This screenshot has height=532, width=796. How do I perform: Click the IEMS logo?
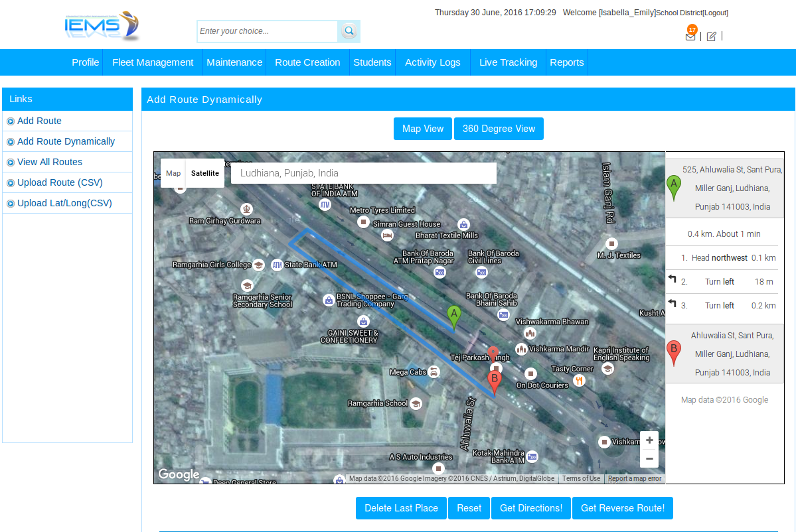[102, 27]
